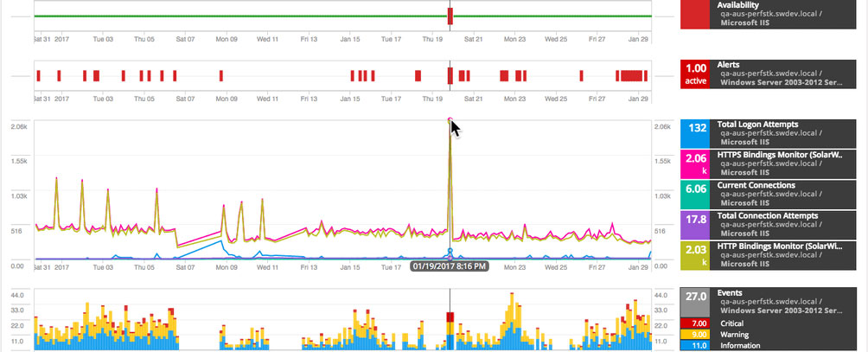This screenshot has width=868, height=352.
Task: Click the 01/19/2017 8:16 PM timestamp tooltip
Action: coord(450,266)
